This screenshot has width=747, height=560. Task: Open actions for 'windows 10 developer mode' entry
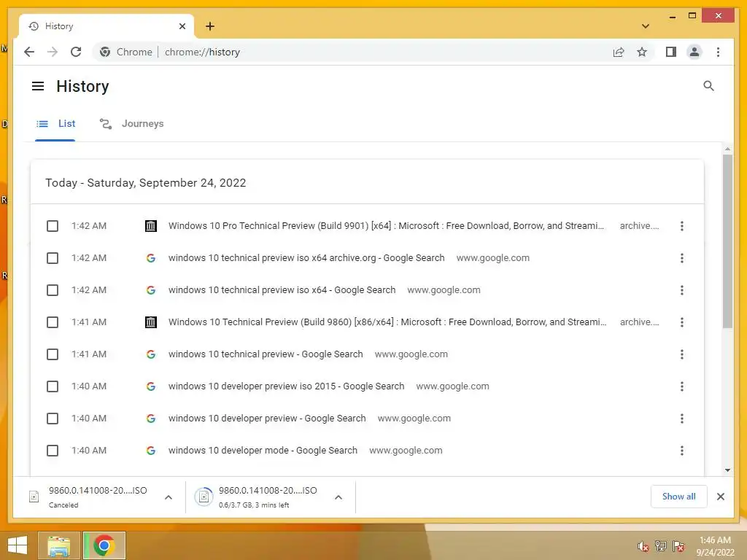pos(682,451)
